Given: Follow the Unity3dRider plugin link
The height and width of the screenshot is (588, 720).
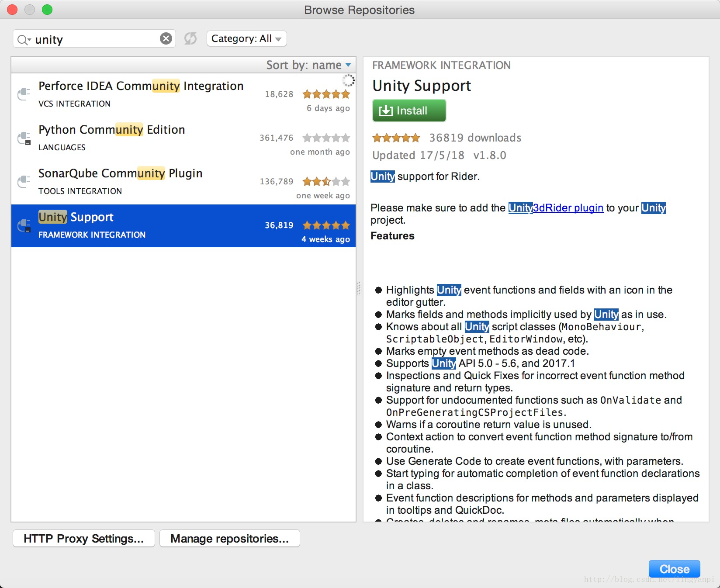Looking at the screenshot, I should pos(556,208).
